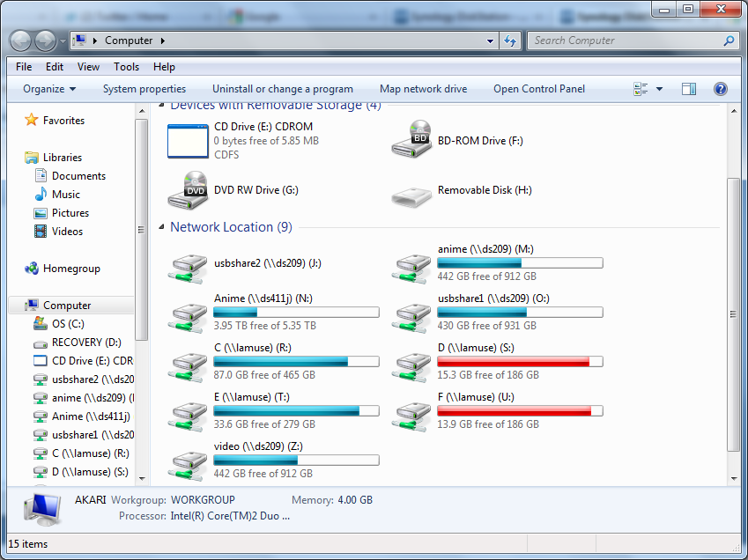Collapse the Network Location group

coord(161,227)
